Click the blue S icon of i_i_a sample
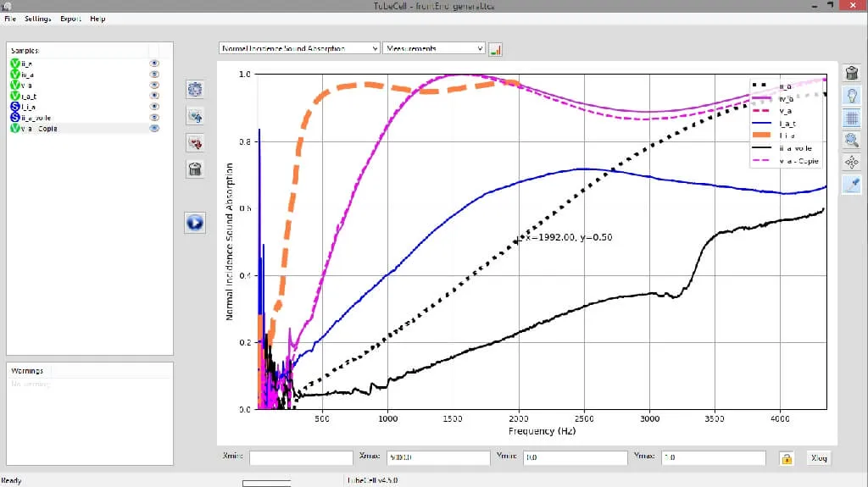The height and width of the screenshot is (487, 868). pyautogui.click(x=15, y=107)
